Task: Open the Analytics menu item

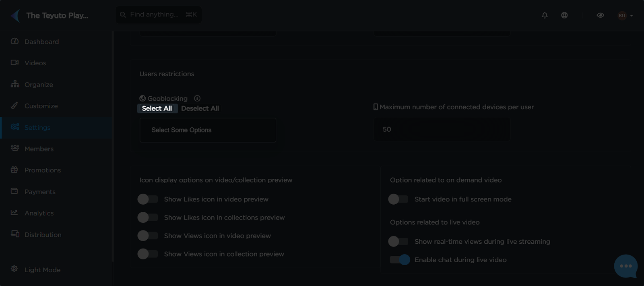Action: [39, 213]
